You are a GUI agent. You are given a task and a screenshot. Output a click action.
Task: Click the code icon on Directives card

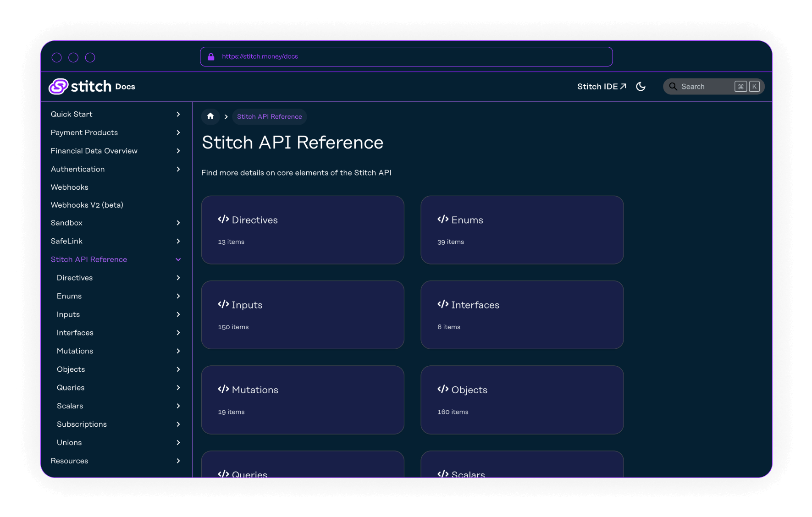(x=223, y=220)
